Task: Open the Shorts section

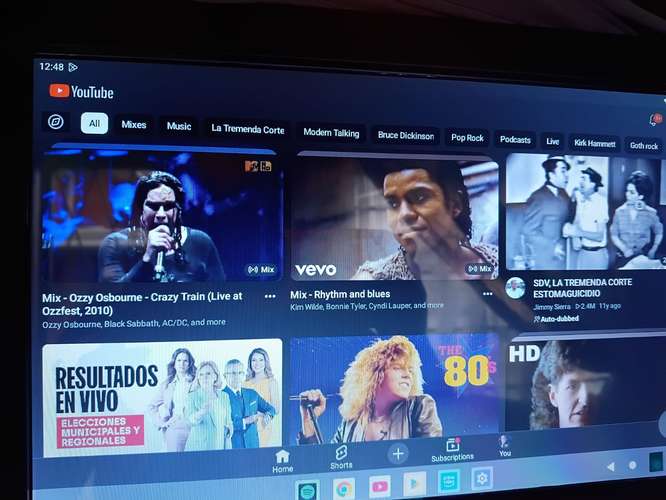Action: (341, 458)
